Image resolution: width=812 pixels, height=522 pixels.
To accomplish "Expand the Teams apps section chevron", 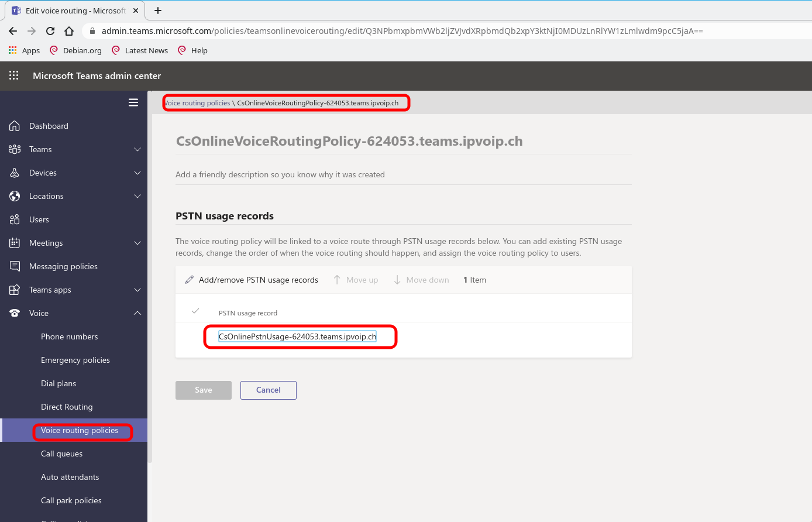I will pos(137,290).
